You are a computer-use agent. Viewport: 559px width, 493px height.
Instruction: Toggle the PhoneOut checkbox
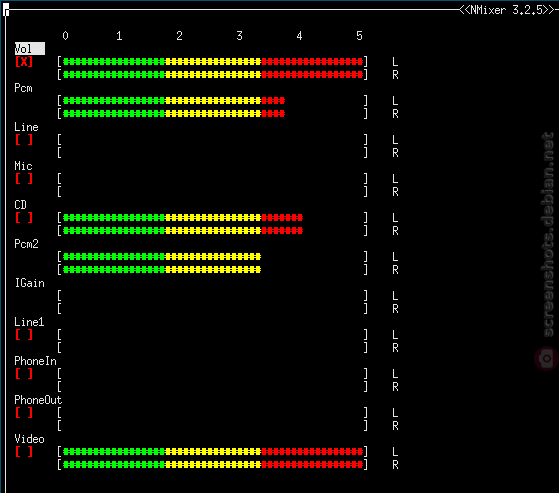pyautogui.click(x=24, y=412)
